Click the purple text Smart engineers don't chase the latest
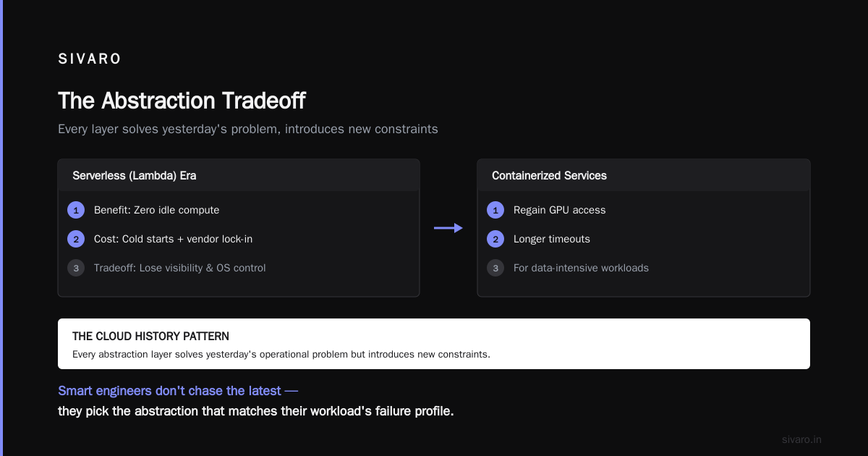This screenshot has height=456, width=868. pyautogui.click(x=178, y=391)
